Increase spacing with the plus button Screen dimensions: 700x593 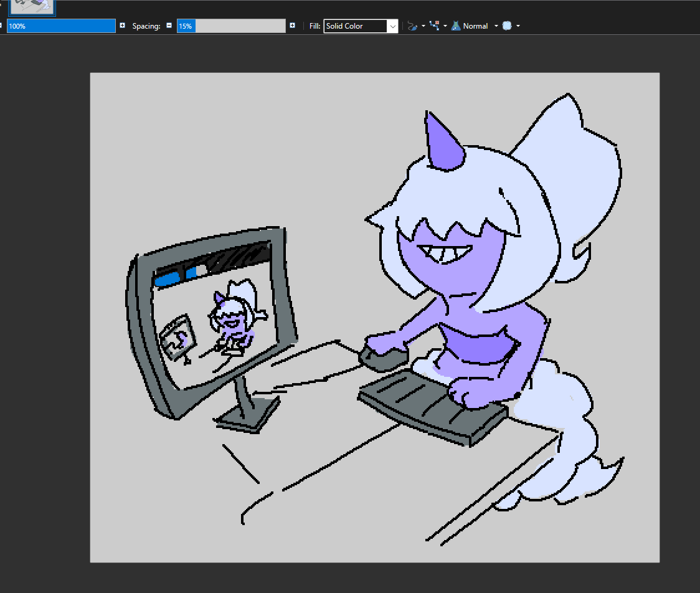click(293, 26)
